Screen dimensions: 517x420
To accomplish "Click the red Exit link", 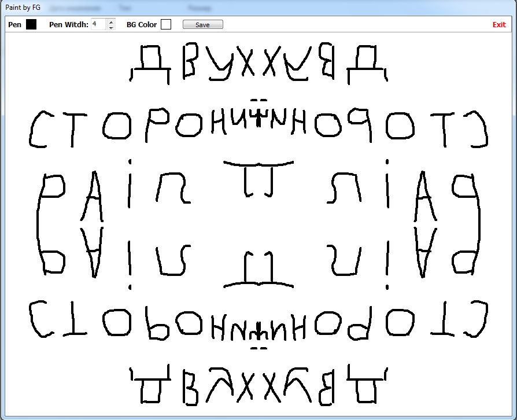I will 498,24.
